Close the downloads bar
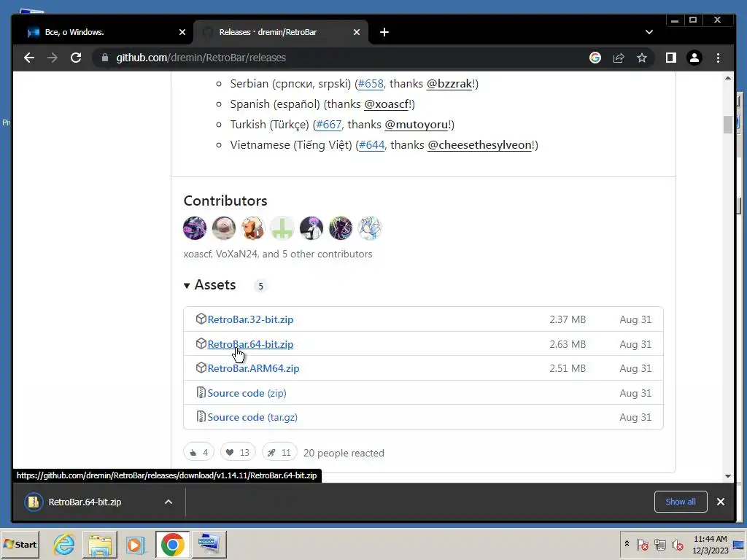 [720, 502]
